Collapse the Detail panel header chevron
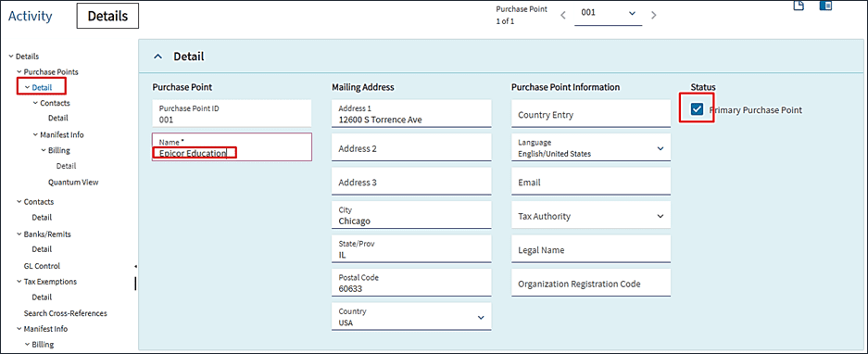 point(158,57)
